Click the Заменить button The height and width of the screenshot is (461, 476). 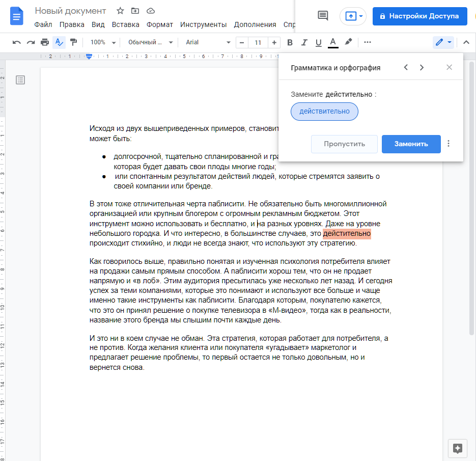click(x=411, y=144)
